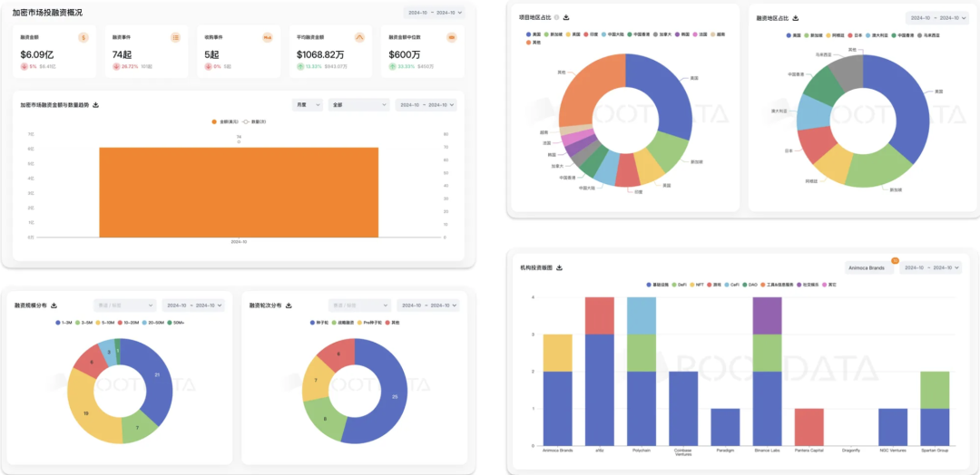
Task: Open date range dropdown in 机构投资版图
Action: (931, 267)
